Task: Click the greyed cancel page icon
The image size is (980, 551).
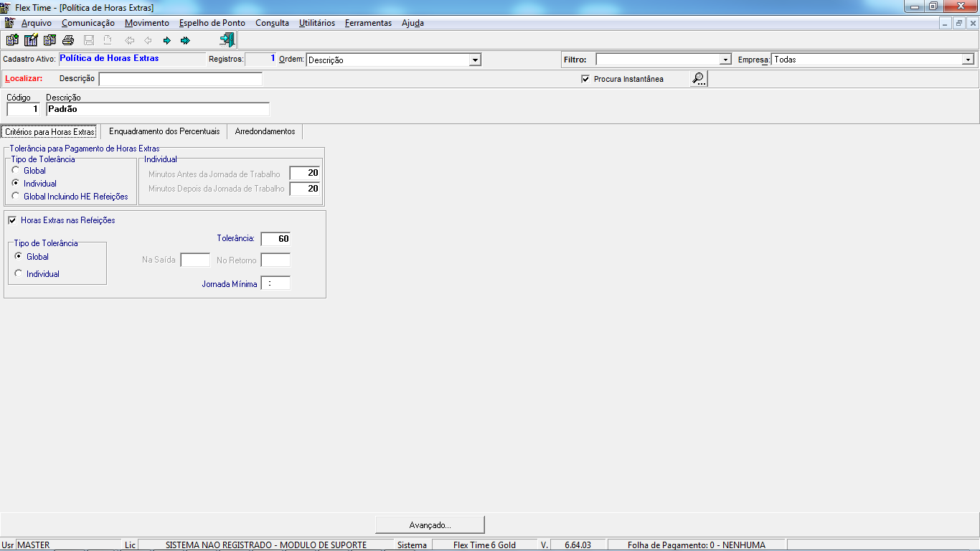Action: coord(108,40)
